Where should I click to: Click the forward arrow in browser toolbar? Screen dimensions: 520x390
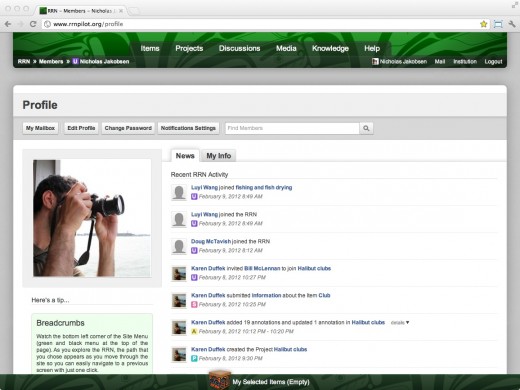pos(20,24)
